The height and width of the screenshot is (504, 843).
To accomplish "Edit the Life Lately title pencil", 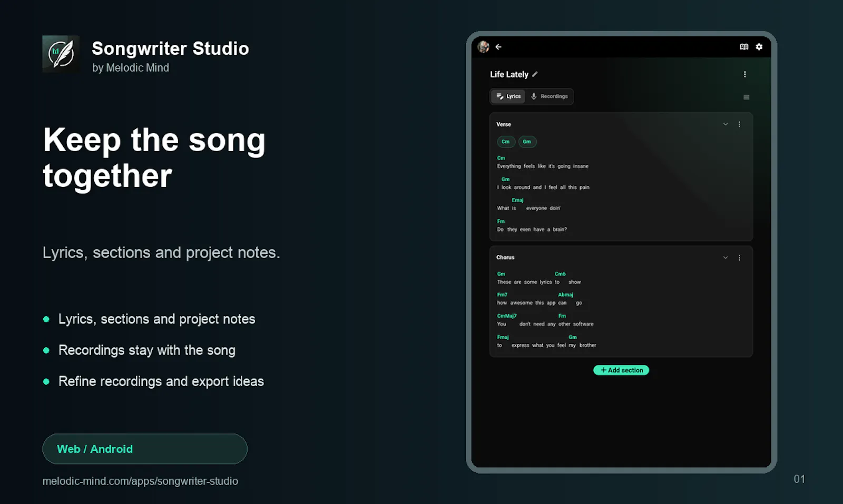I will click(535, 74).
